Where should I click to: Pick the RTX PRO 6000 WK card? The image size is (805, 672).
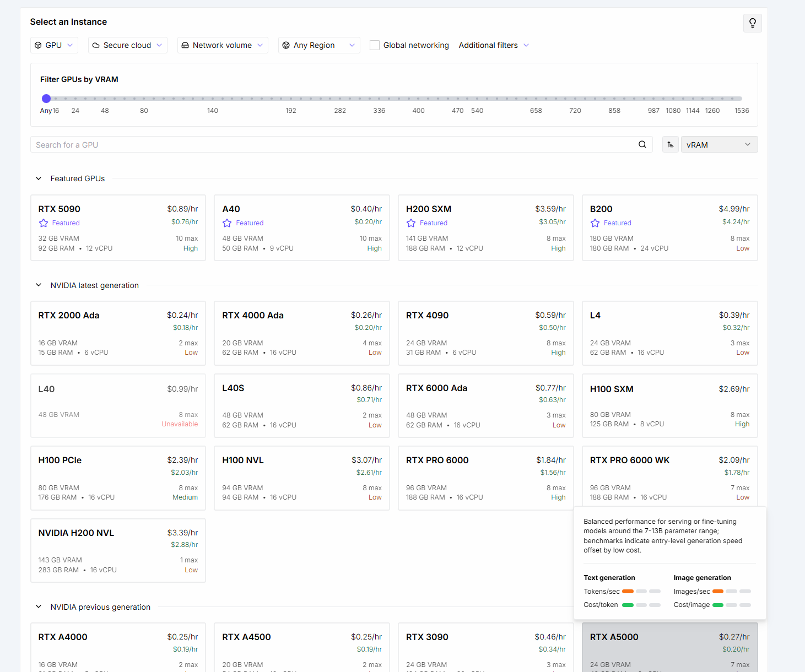670,476
